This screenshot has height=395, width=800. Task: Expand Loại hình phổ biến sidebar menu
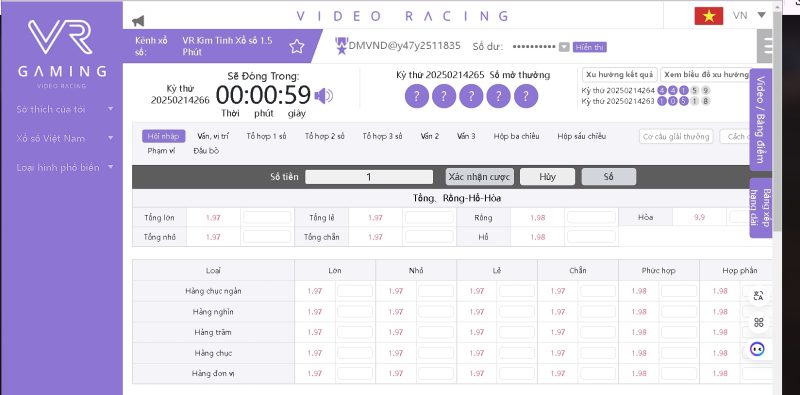point(65,167)
